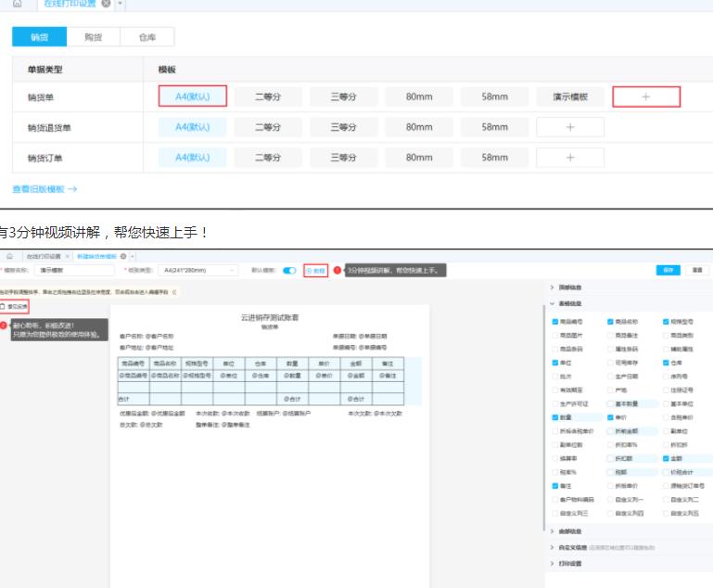Uncheck the 备注 checkbox in the field list
713x588 pixels.
(x=554, y=486)
